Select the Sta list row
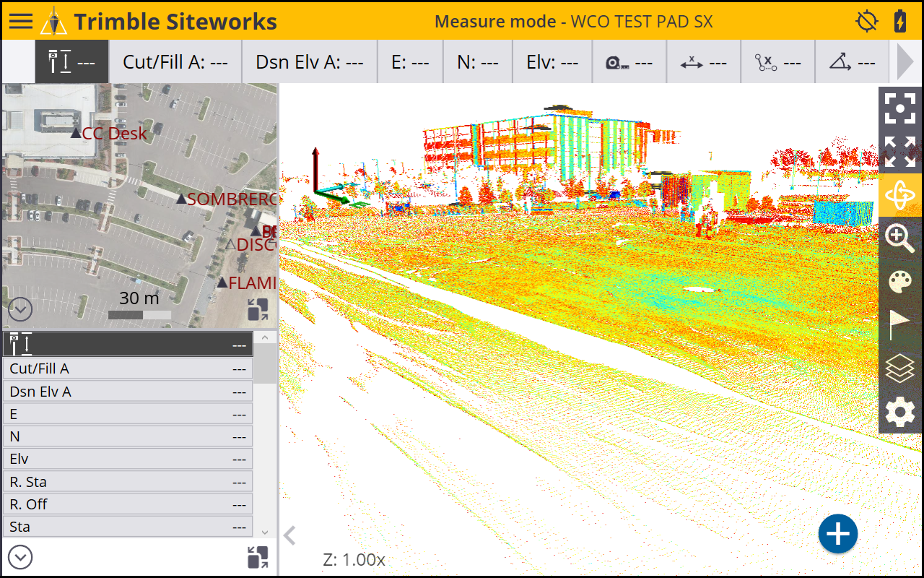This screenshot has height=578, width=924. pyautogui.click(x=128, y=527)
